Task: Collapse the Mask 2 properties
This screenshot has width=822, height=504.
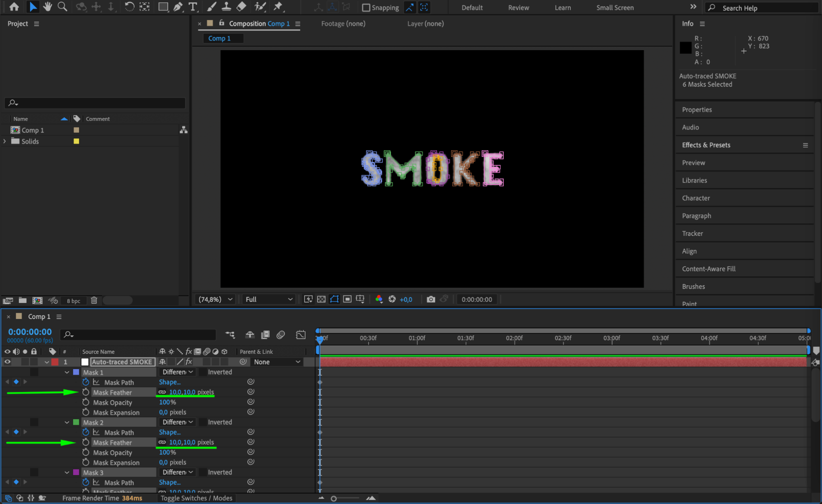Action: click(x=67, y=422)
